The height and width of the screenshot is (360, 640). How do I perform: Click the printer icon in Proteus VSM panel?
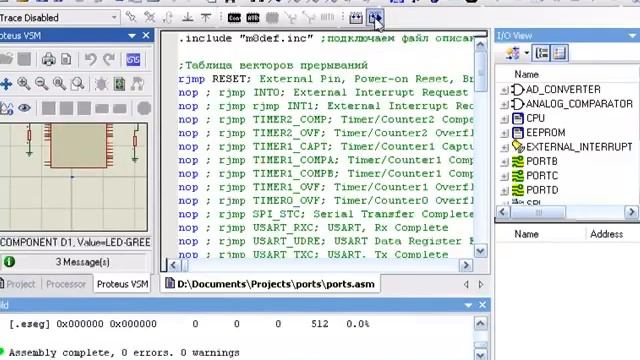(x=49, y=60)
